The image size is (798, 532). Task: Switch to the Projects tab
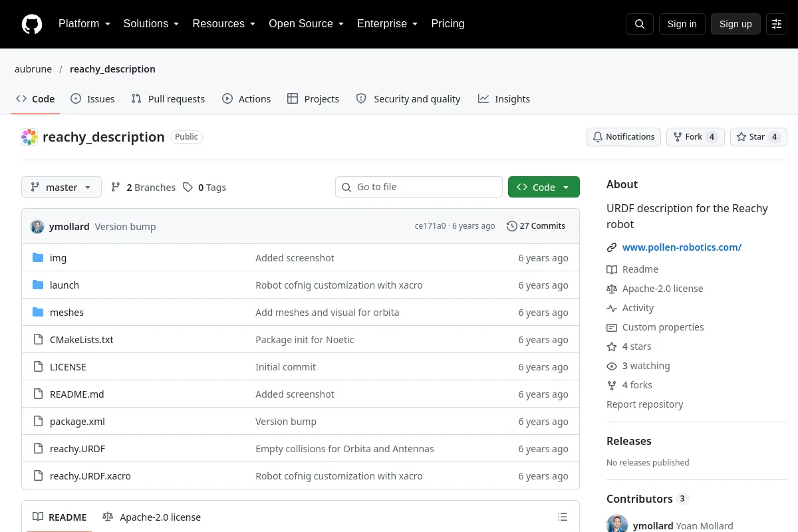313,99
